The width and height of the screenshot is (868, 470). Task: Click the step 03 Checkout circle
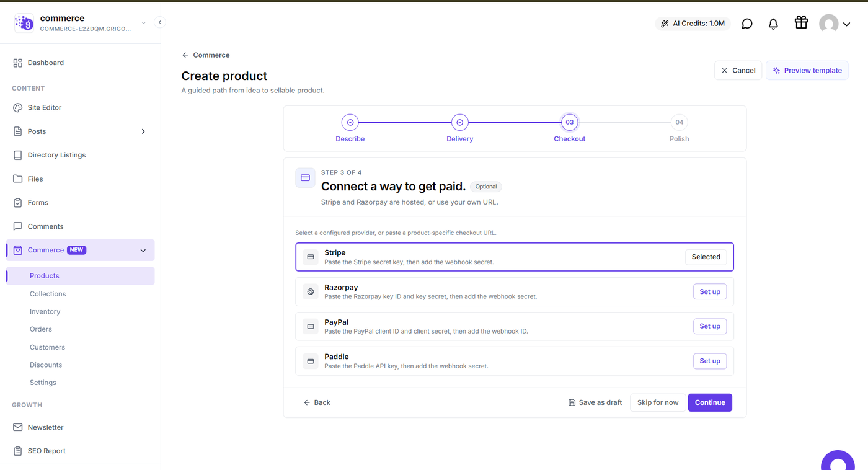click(569, 122)
